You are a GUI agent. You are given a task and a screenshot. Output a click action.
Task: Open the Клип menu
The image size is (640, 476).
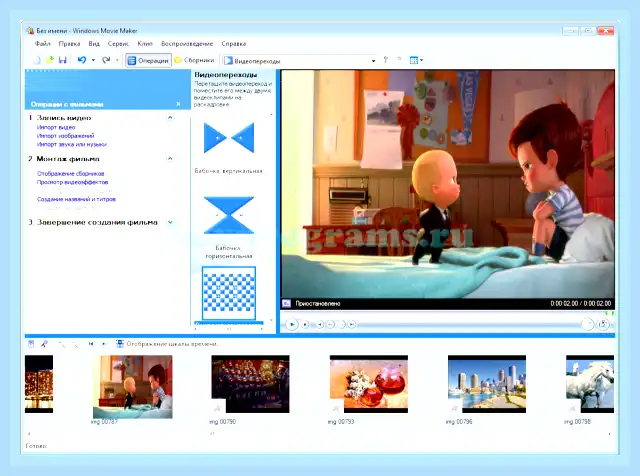point(145,44)
